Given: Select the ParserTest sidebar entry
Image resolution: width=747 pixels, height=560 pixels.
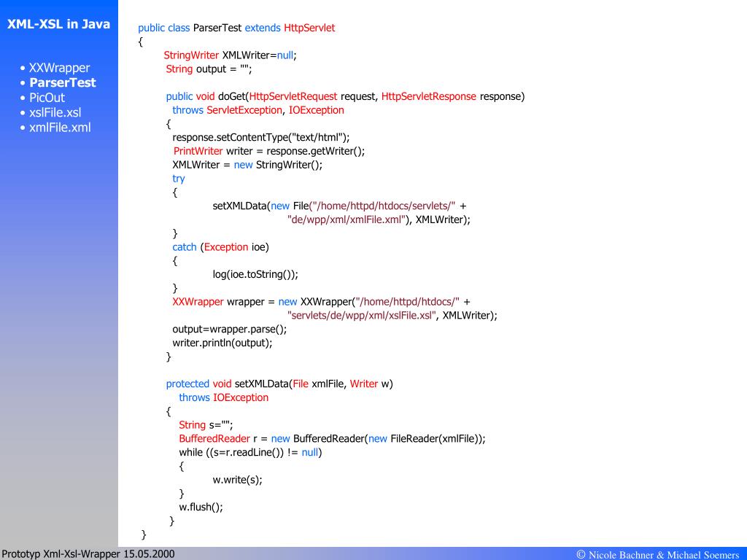Looking at the screenshot, I should click(63, 82).
